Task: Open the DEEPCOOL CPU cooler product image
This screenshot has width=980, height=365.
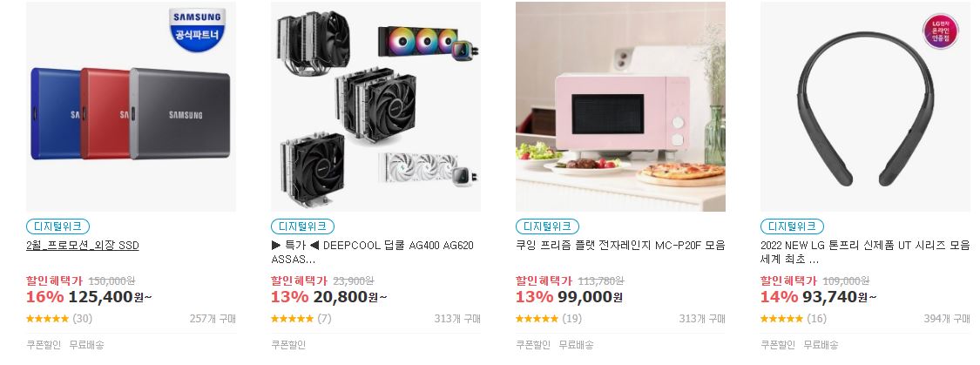Action: click(x=375, y=106)
